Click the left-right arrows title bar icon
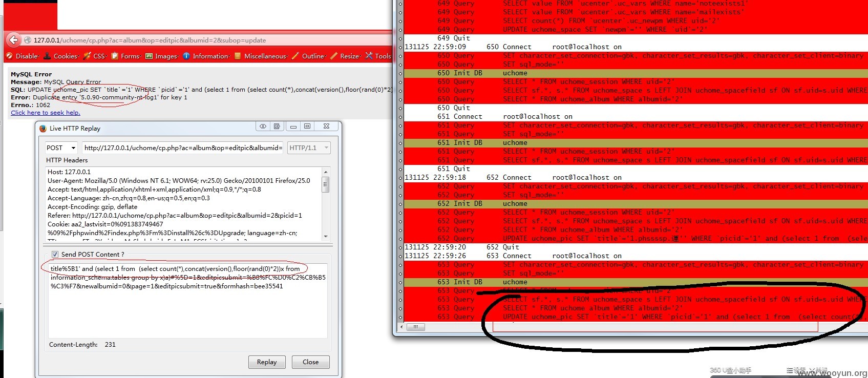 point(263,126)
